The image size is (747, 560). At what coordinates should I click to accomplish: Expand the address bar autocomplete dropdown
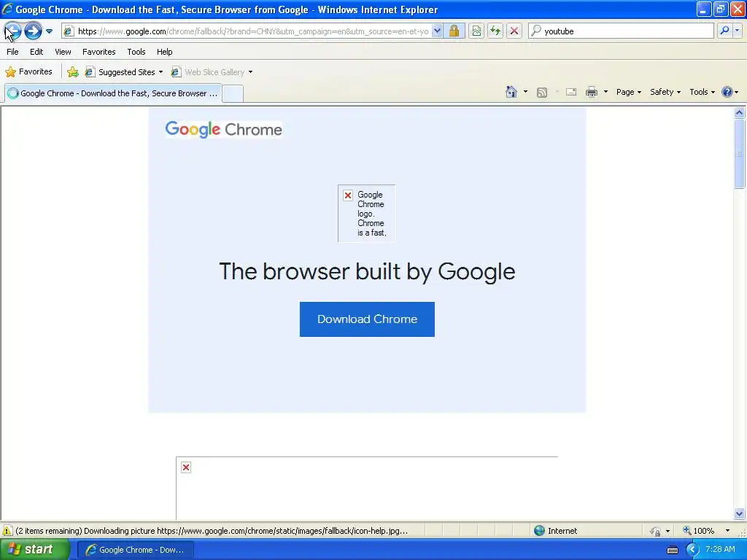[437, 31]
